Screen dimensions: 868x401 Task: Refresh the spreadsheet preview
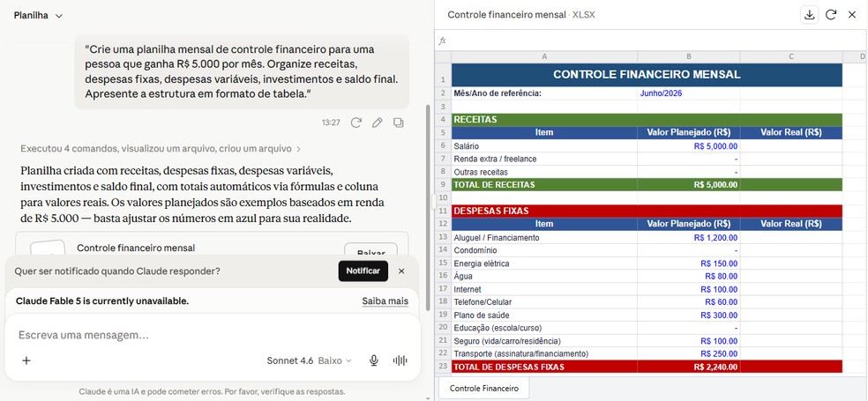(831, 15)
